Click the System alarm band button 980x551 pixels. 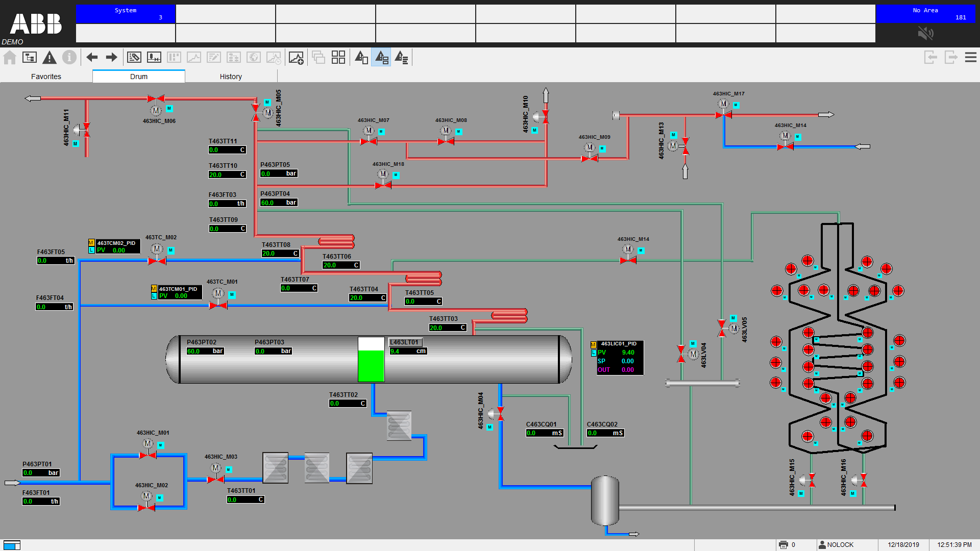[126, 14]
